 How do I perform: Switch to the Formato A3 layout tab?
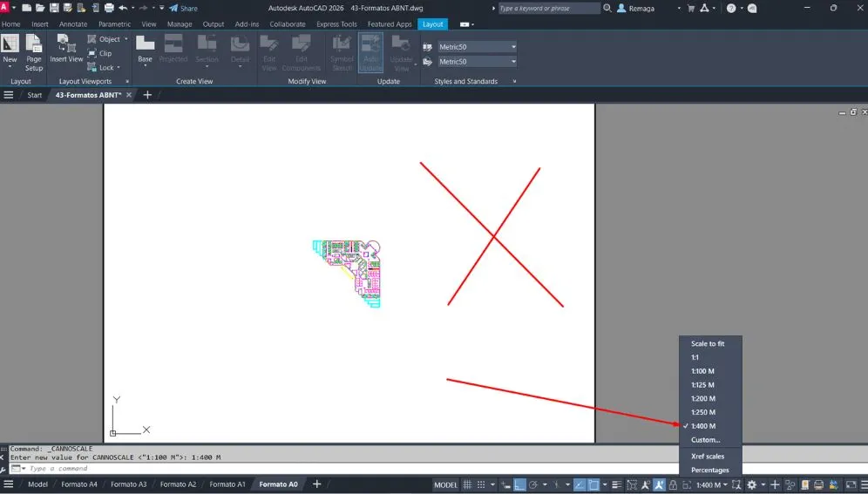[129, 484]
